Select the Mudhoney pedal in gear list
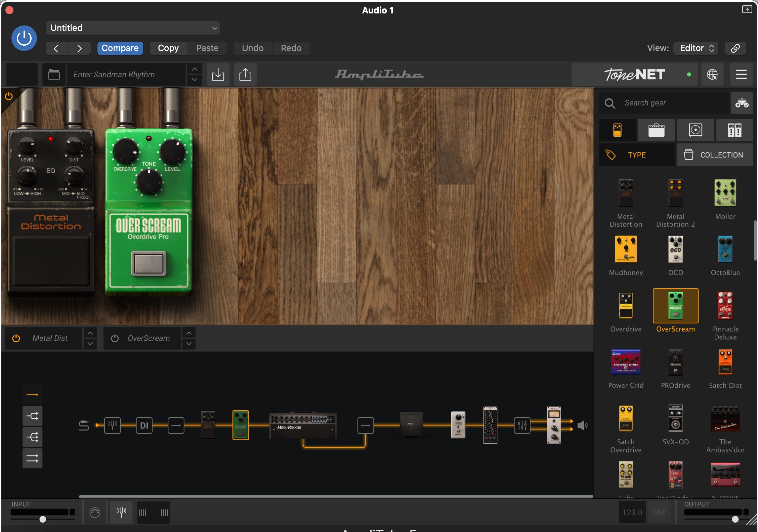This screenshot has width=758, height=532. tap(626, 249)
